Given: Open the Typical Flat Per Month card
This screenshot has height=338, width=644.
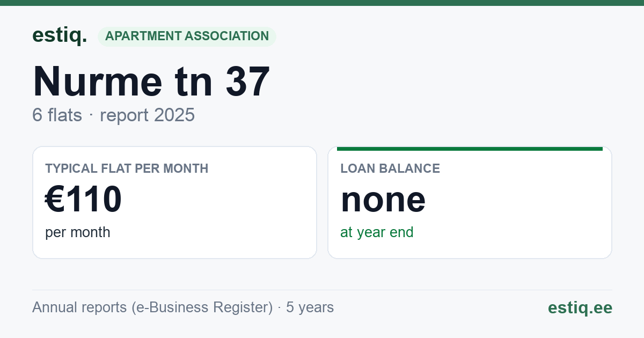Looking at the screenshot, I should 174,202.
